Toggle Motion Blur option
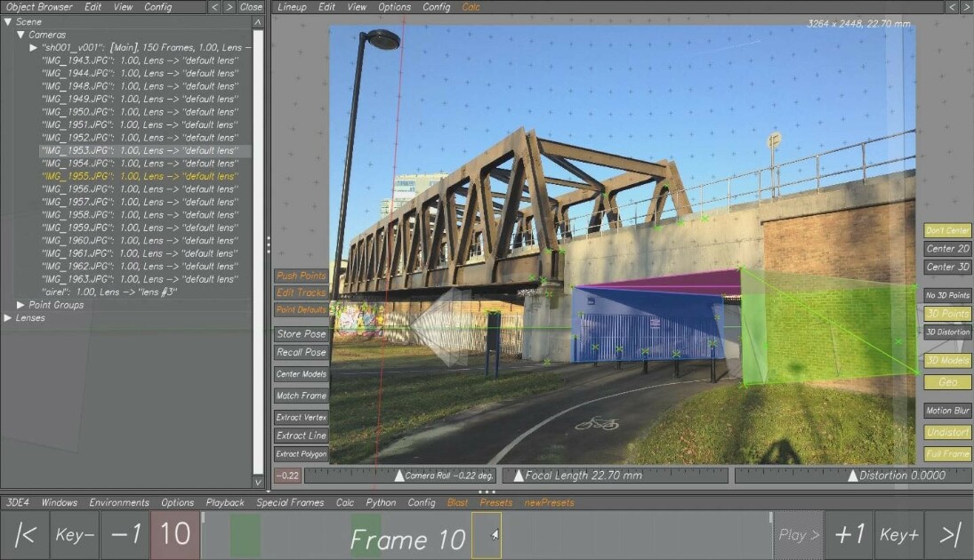The image size is (974, 560). click(947, 411)
